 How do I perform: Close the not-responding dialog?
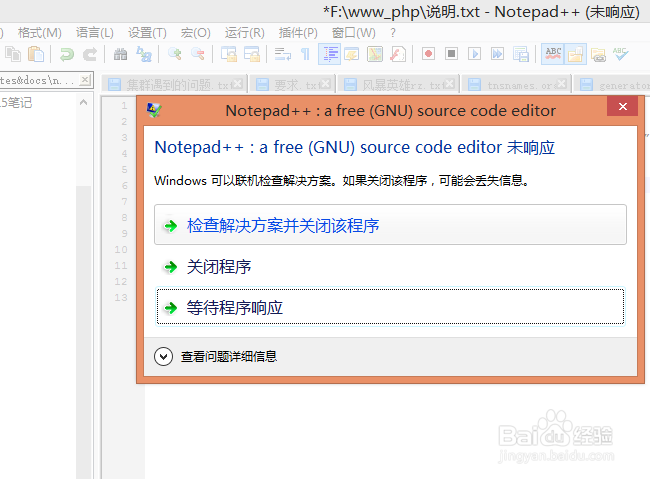coord(622,107)
